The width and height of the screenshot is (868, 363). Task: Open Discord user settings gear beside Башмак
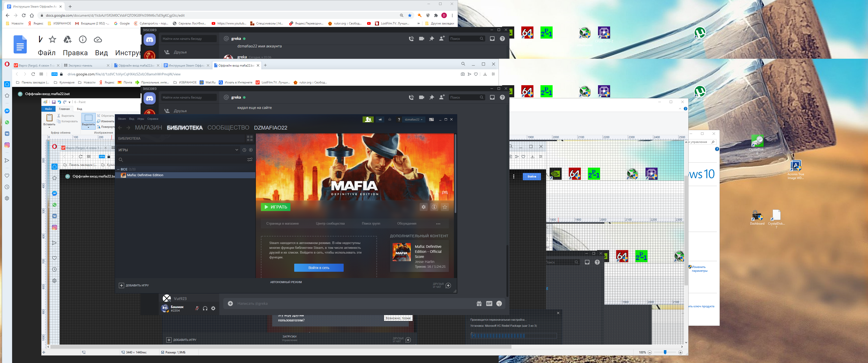pos(213,308)
